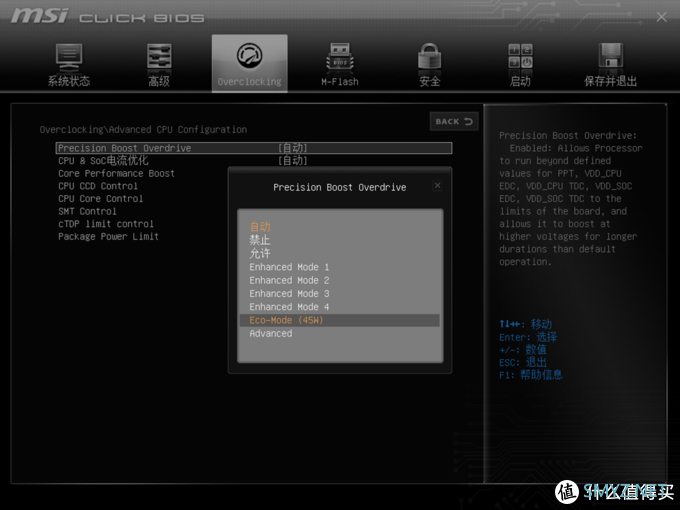Open the CPU & SoC电流优化 [自动] value
The image size is (680, 510).
click(293, 161)
